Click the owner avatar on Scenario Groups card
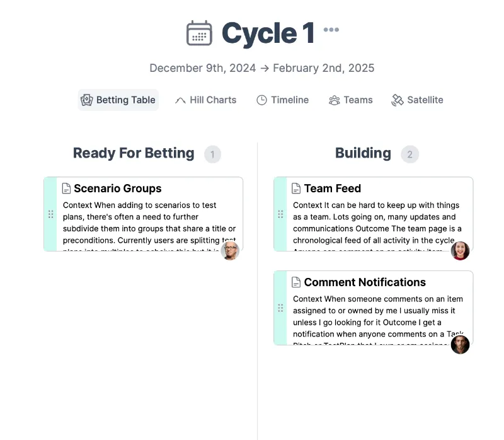The height and width of the screenshot is (440, 504). (230, 251)
